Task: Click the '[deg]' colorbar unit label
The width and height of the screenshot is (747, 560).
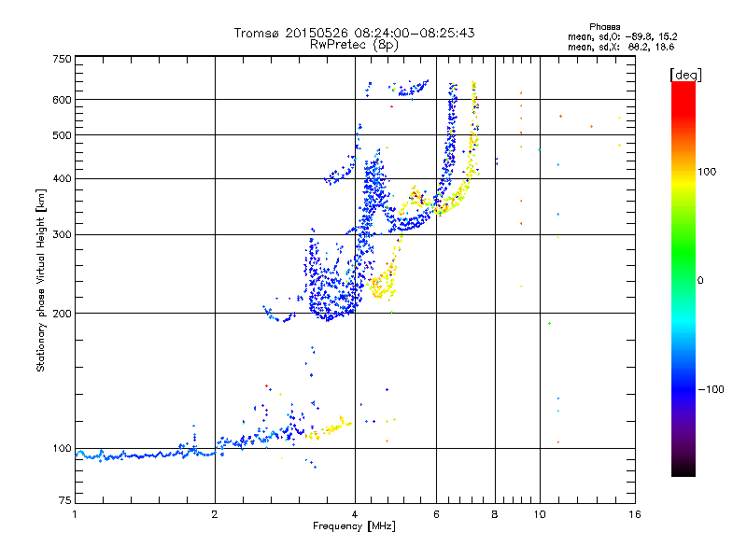Action: tap(685, 75)
